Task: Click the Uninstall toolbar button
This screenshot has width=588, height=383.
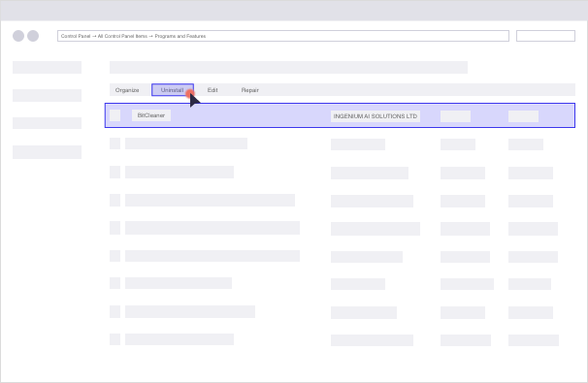Action: tap(173, 90)
